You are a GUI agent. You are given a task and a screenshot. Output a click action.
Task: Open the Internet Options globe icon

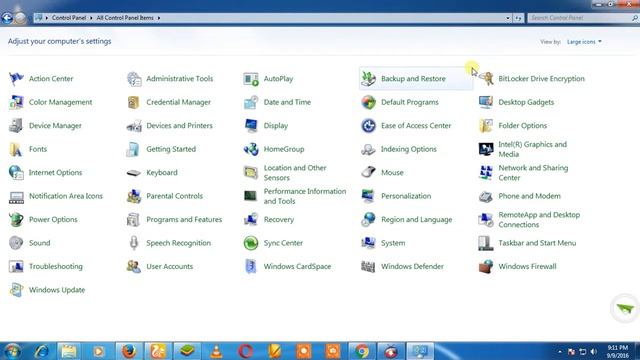[x=16, y=172]
